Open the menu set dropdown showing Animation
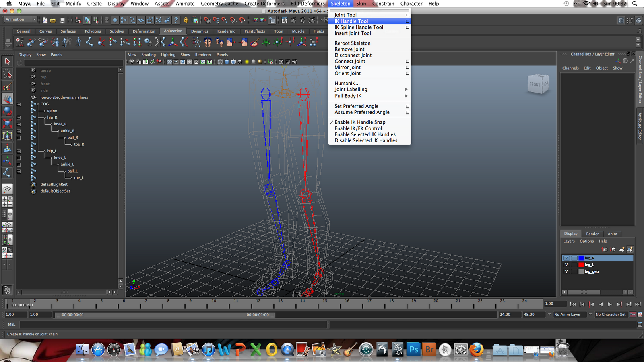This screenshot has width=644, height=362. [x=20, y=19]
